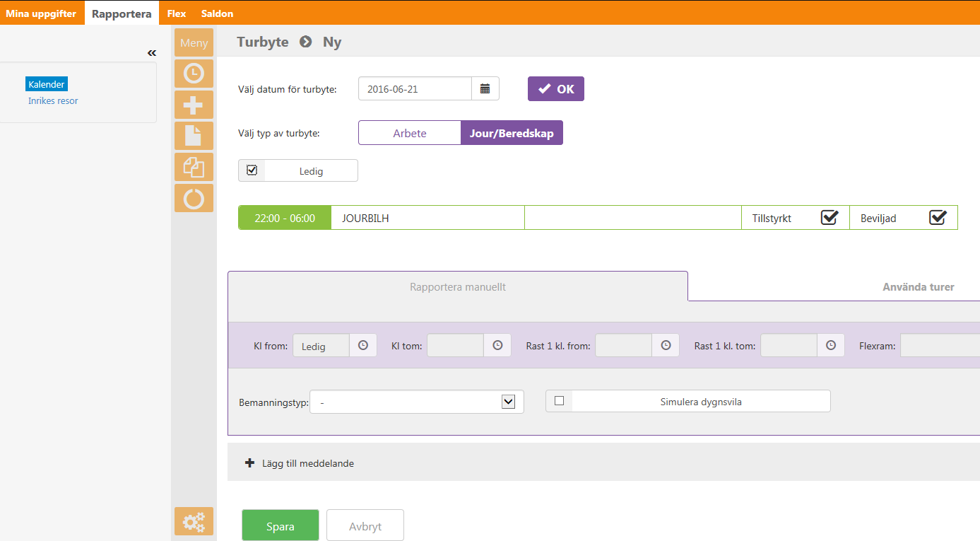The width and height of the screenshot is (980, 541).
Task: Click clock icon for Rast 1 kl. from
Action: pyautogui.click(x=666, y=345)
